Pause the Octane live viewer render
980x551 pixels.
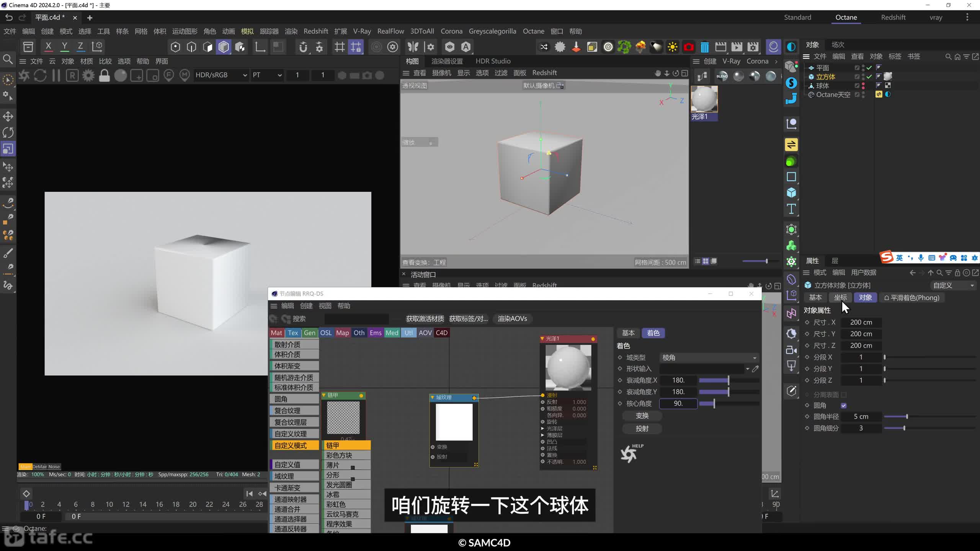click(x=56, y=75)
